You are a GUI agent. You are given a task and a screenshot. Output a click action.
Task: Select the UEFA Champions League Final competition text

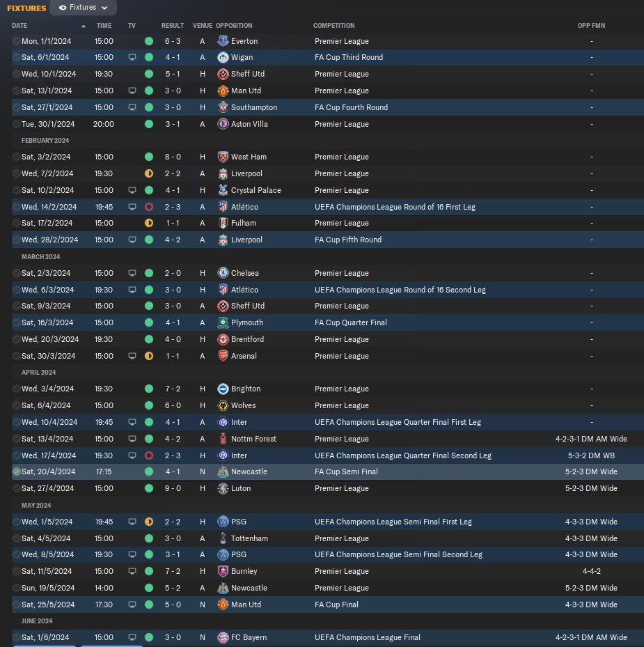pos(367,637)
